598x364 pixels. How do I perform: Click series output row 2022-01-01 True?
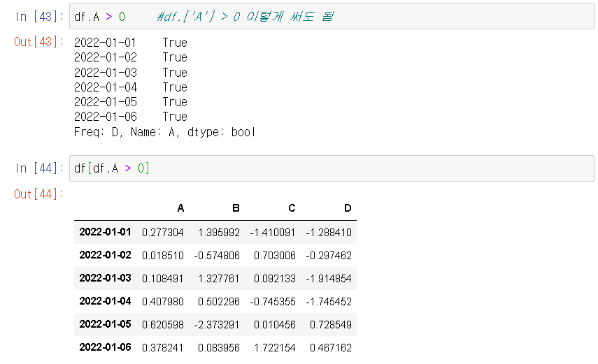point(130,43)
